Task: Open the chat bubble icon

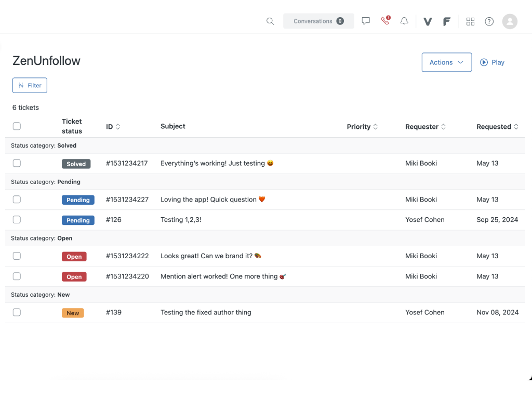Action: click(366, 21)
